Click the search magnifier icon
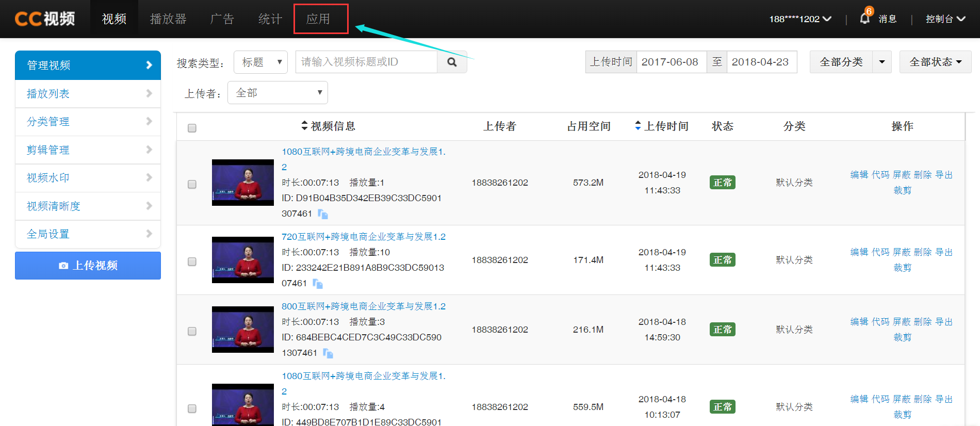980x426 pixels. click(452, 62)
